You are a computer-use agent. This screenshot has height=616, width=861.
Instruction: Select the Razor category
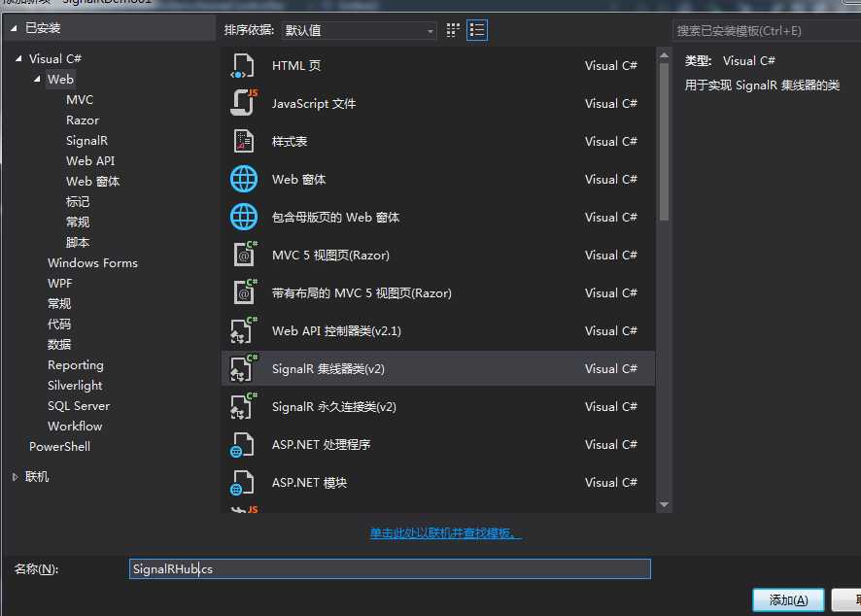click(83, 120)
